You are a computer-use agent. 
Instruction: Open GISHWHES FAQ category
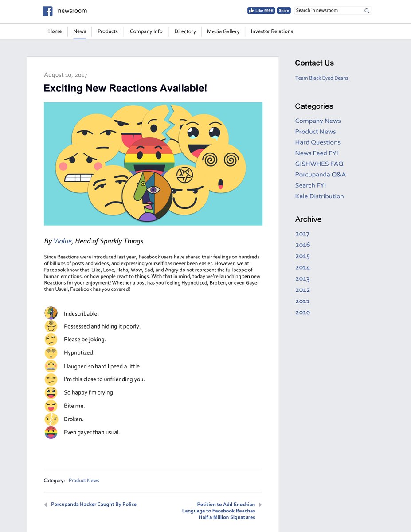(319, 164)
